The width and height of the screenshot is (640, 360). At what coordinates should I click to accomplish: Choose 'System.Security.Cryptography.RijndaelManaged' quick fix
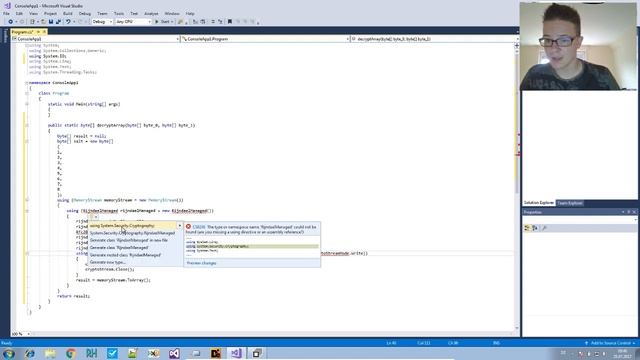(132, 233)
